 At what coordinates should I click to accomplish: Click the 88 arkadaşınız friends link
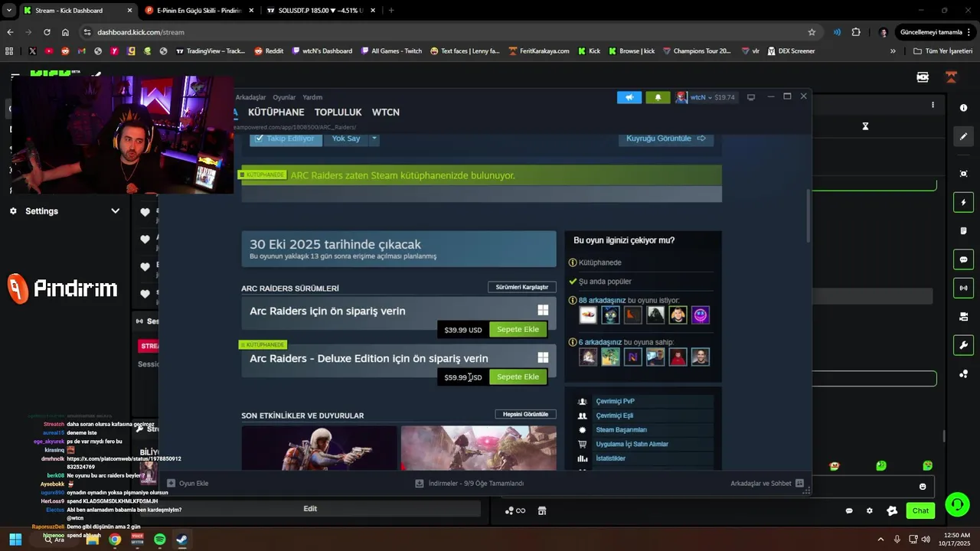[602, 300]
